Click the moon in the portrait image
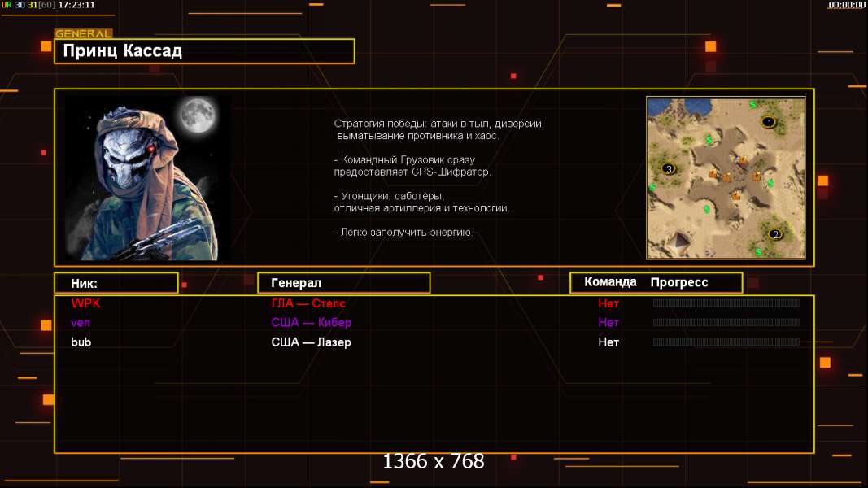The image size is (868, 488). [198, 115]
